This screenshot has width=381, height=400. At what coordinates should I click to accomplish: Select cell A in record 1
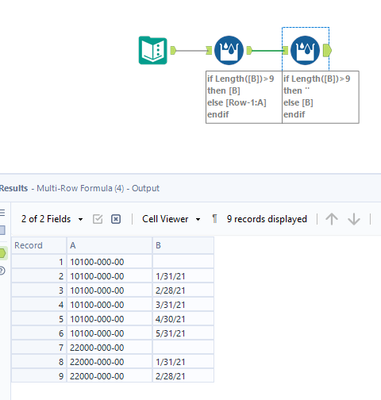point(109,262)
